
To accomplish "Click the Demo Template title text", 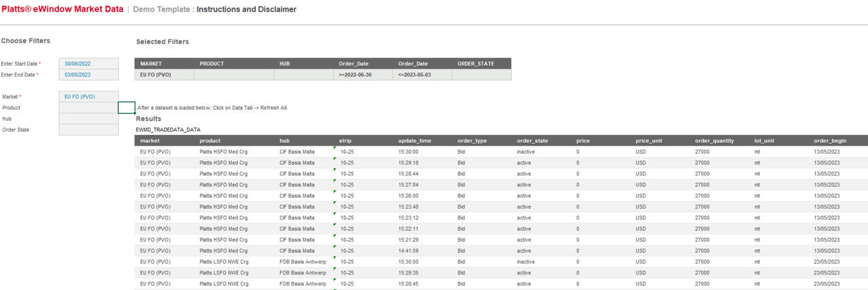I will pos(162,9).
